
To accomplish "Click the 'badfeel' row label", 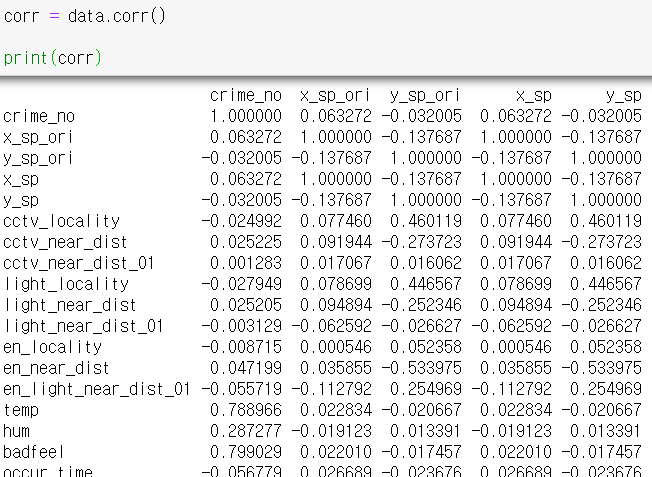I will pos(34,452).
